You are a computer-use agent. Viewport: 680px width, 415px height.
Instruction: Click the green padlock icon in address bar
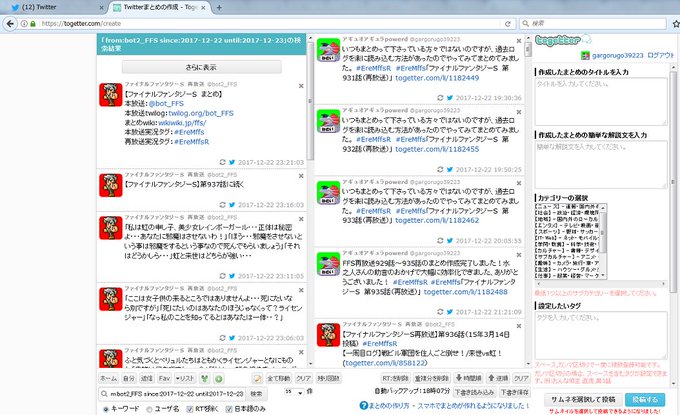click(33, 23)
